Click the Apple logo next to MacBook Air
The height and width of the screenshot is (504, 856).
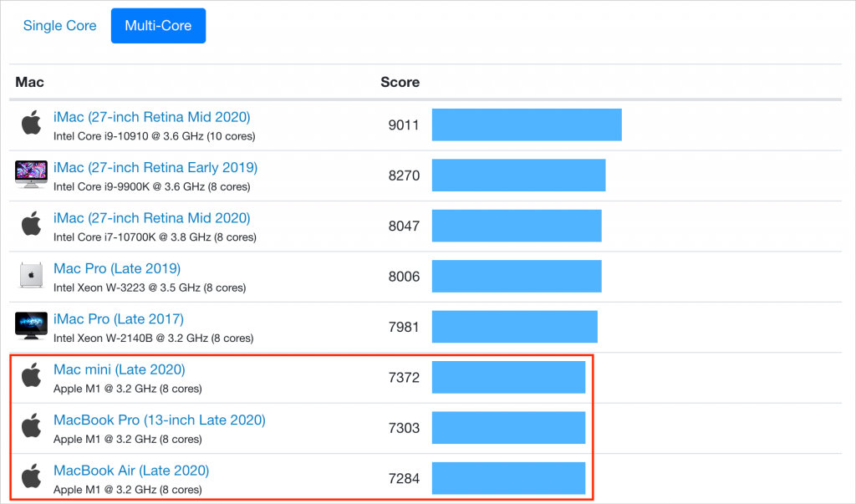click(x=31, y=478)
